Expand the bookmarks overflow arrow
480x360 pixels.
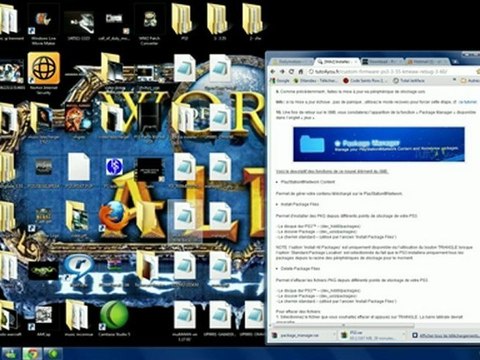454,80
